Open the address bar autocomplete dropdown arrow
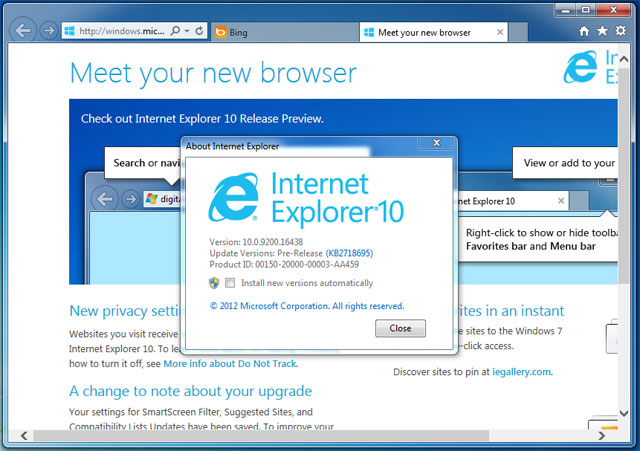Viewport: 640px width, 451px height. 187,31
